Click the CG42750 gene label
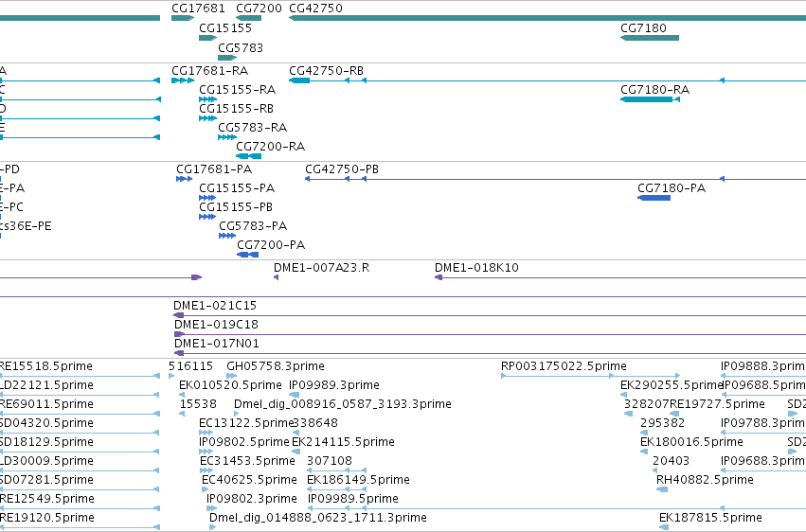806x532 pixels. tap(315, 9)
